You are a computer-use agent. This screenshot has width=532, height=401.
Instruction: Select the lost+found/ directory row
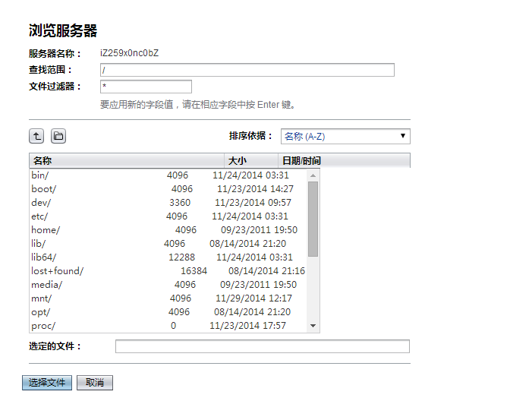[x=168, y=271]
